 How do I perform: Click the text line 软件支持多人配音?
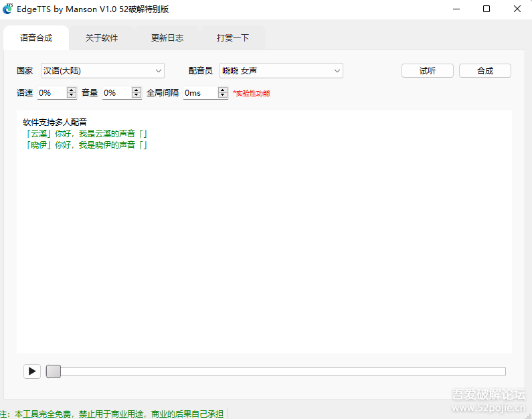55,122
